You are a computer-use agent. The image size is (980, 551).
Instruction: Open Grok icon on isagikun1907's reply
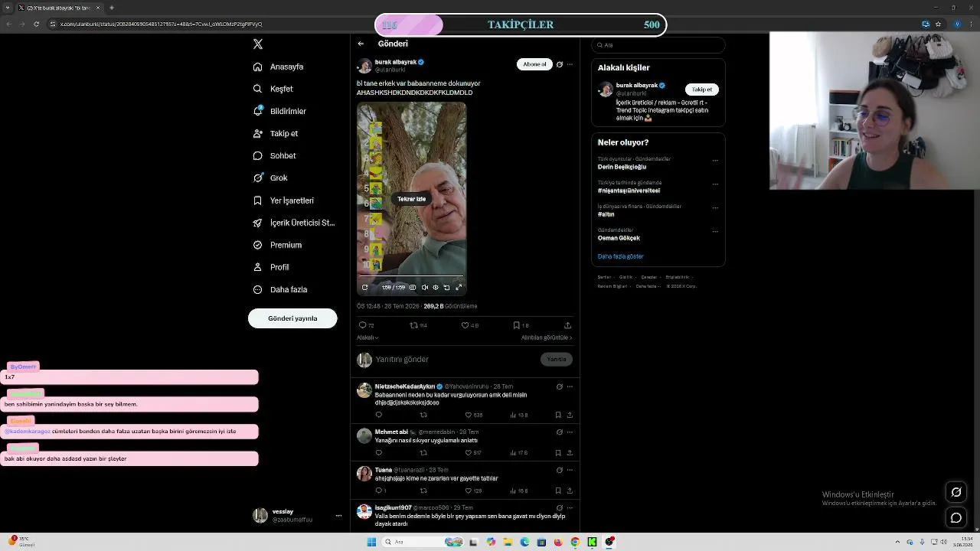[560, 507]
